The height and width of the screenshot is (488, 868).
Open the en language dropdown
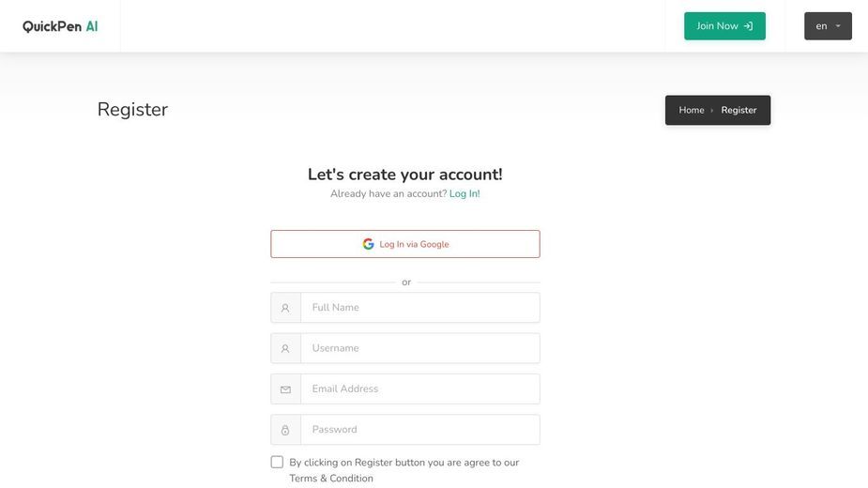click(828, 26)
